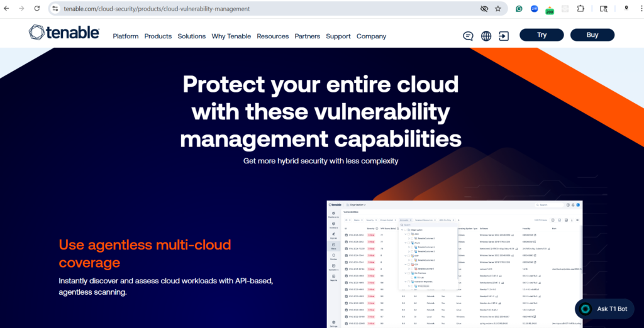Click the tenable.com URL address bar

252,9
